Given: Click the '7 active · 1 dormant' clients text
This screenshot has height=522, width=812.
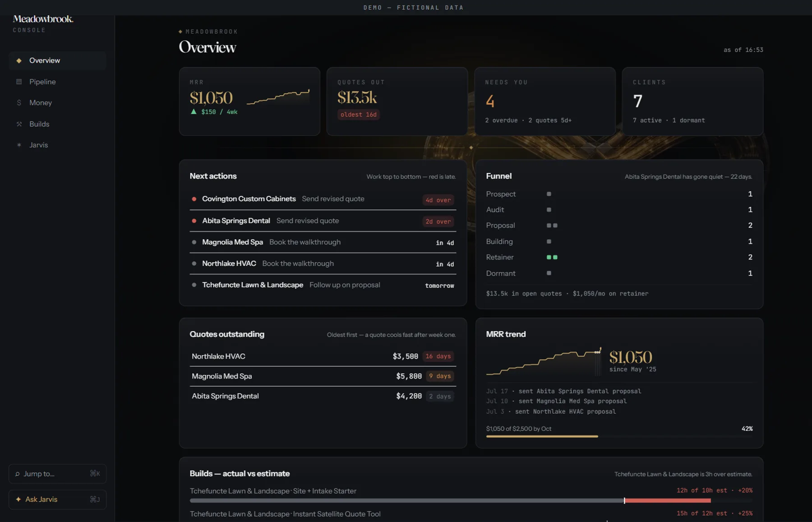Looking at the screenshot, I should pyautogui.click(x=669, y=120).
